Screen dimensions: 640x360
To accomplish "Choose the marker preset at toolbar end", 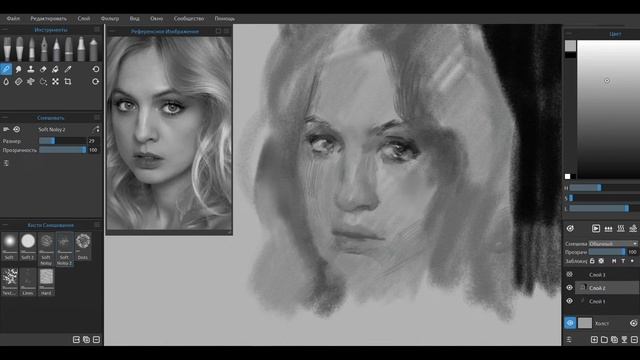I will click(x=93, y=49).
